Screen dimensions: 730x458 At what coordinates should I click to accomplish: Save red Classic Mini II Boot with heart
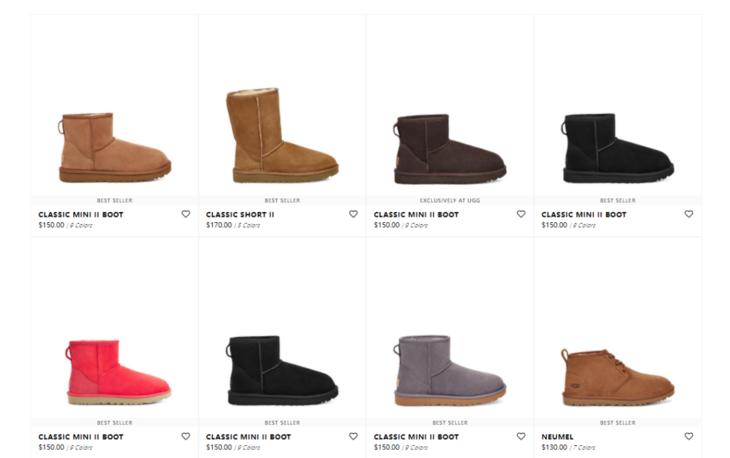point(186,436)
